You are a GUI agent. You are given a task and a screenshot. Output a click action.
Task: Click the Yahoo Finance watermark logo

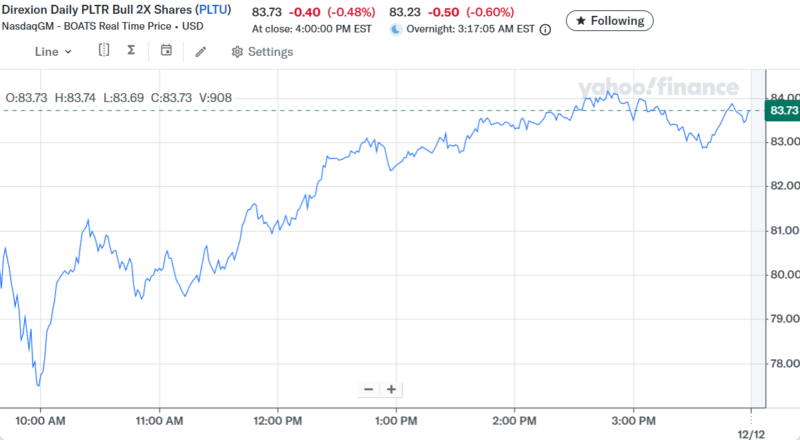tap(656, 88)
